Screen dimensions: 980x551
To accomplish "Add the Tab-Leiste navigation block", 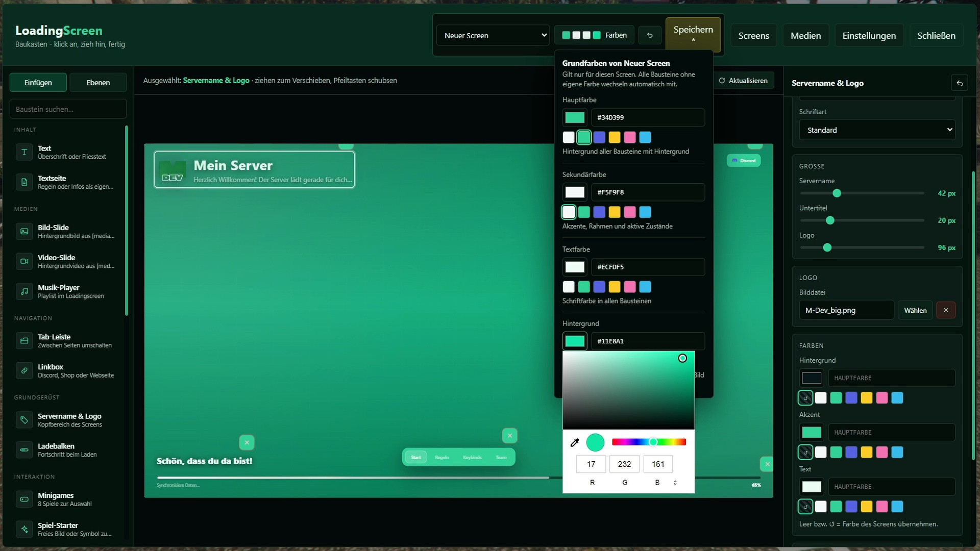I will coord(68,340).
